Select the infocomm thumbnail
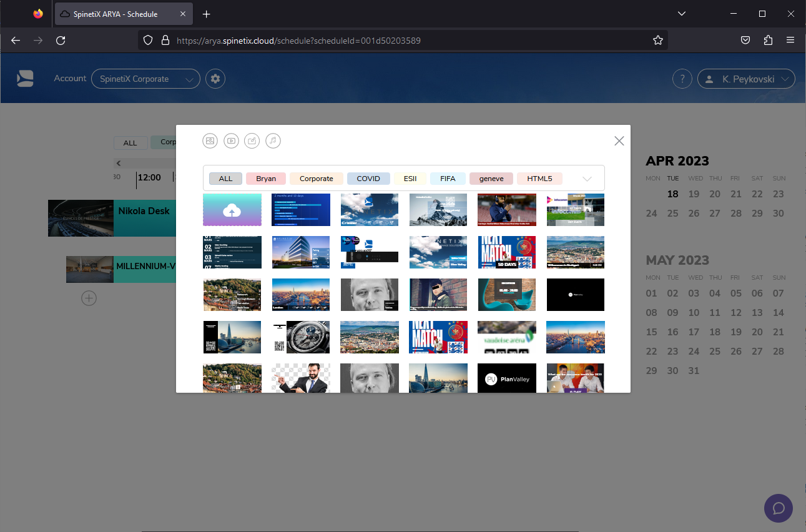Image resolution: width=806 pixels, height=532 pixels. click(576, 210)
